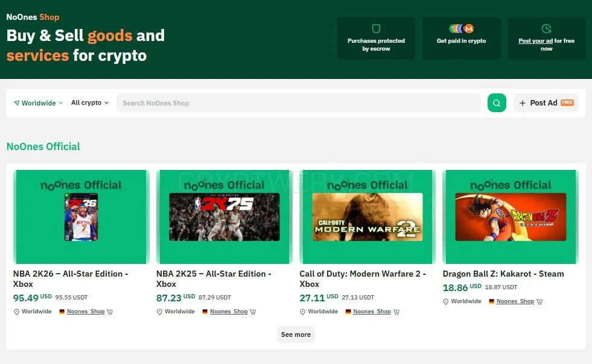Click the clock icon above Post your ad
This screenshot has height=364, width=592.
546,29
